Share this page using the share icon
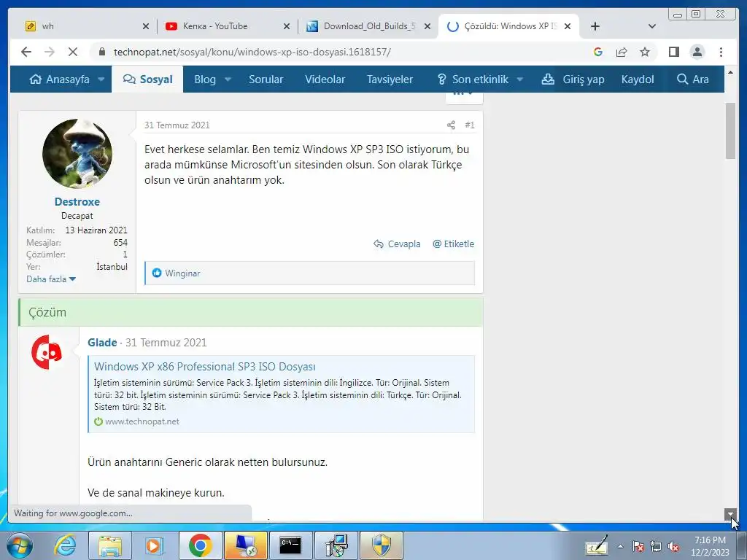747x560 pixels. (x=622, y=52)
